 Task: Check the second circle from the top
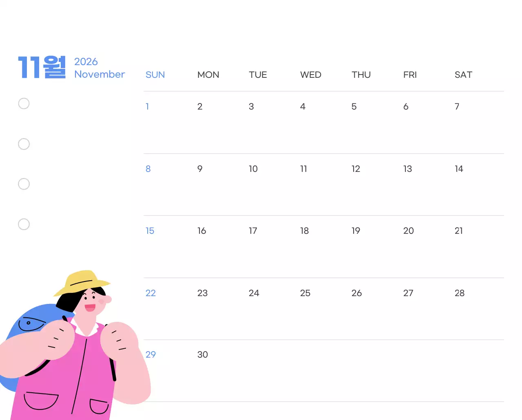[x=24, y=144]
